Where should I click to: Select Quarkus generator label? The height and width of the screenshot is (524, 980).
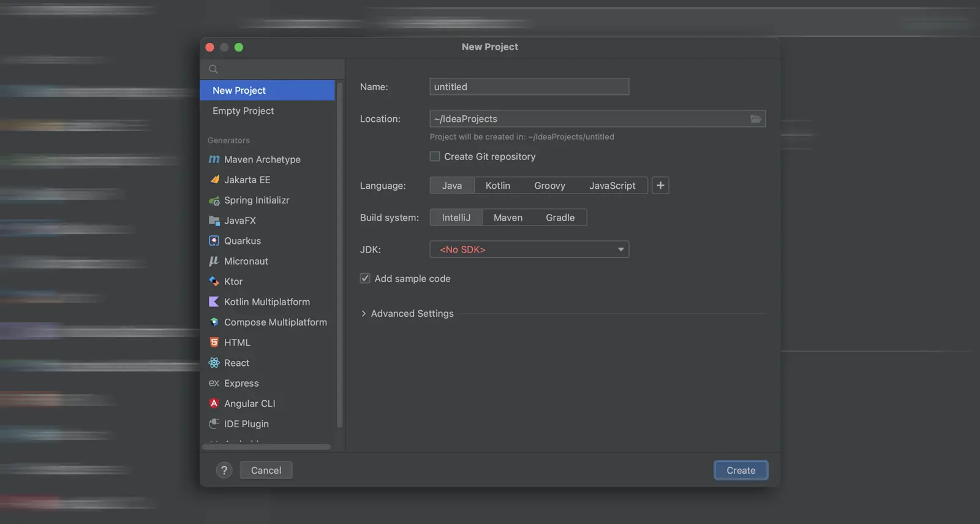pyautogui.click(x=243, y=241)
